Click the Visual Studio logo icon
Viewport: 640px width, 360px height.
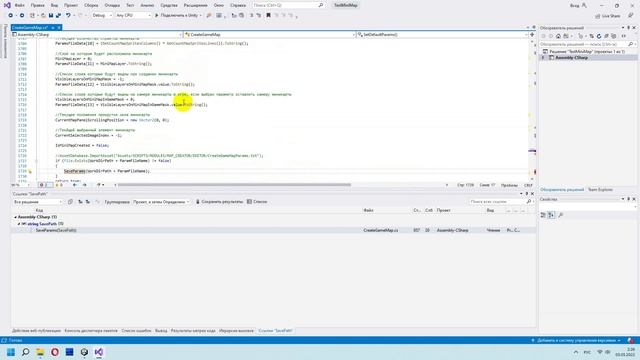click(7, 5)
